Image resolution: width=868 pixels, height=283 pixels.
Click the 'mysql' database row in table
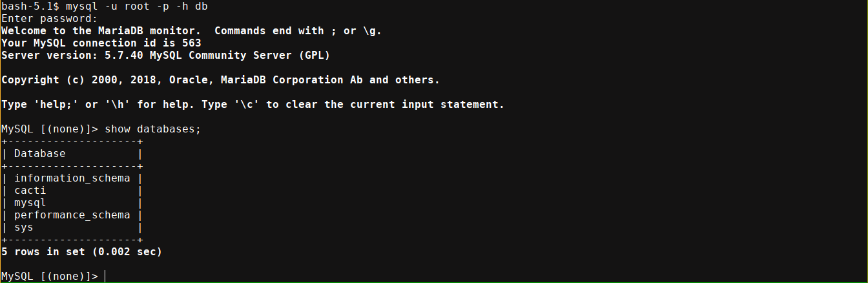(x=30, y=203)
